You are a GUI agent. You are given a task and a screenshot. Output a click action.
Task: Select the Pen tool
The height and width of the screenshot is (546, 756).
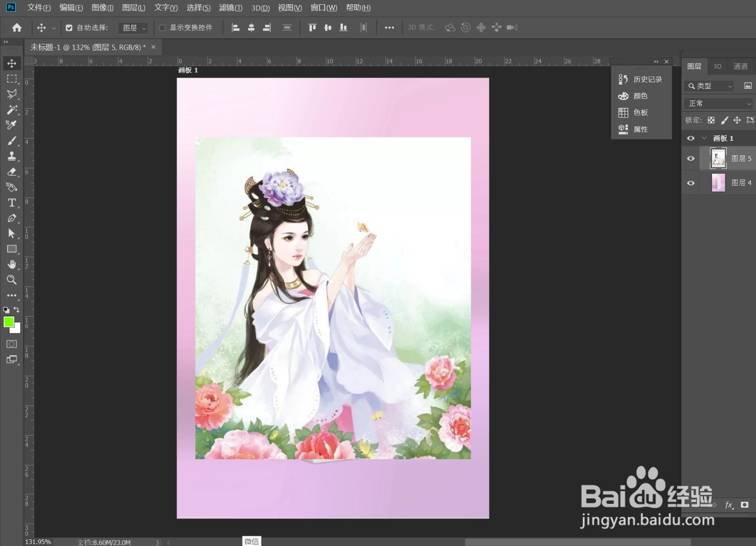12,218
